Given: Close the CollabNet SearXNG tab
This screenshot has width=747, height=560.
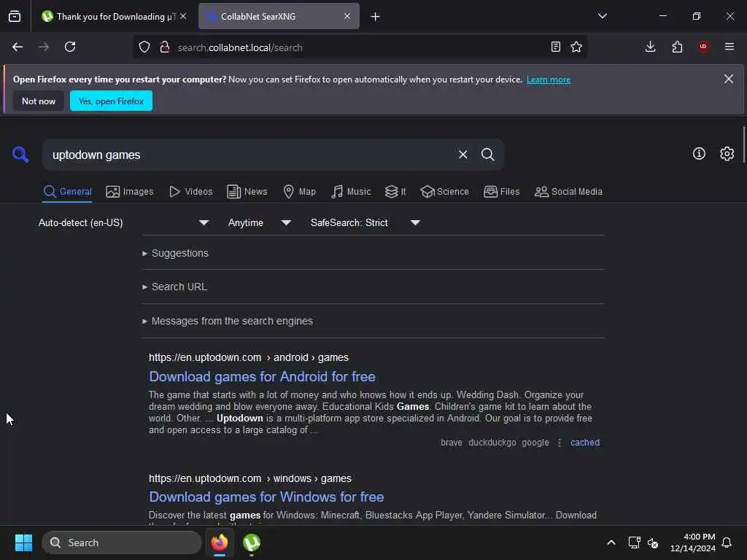Looking at the screenshot, I should [x=347, y=16].
